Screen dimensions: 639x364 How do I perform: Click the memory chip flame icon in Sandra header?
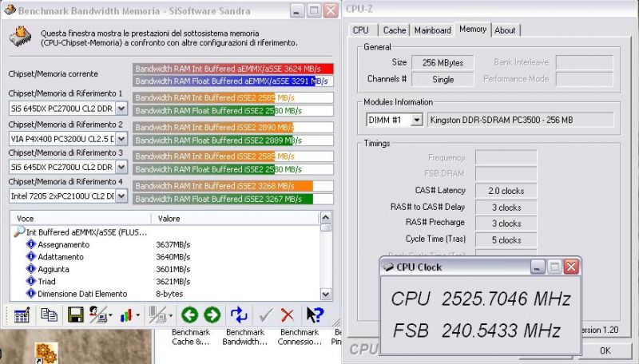point(21,37)
